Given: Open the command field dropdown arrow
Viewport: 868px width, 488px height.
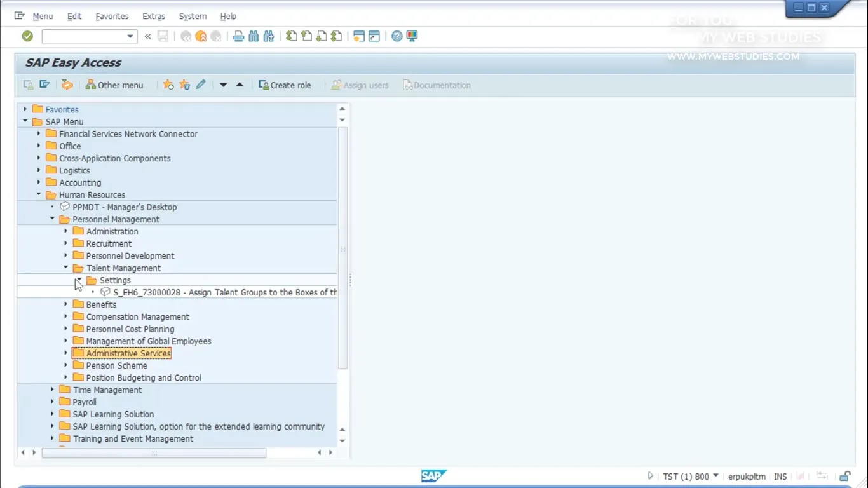Looking at the screenshot, I should 130,36.
